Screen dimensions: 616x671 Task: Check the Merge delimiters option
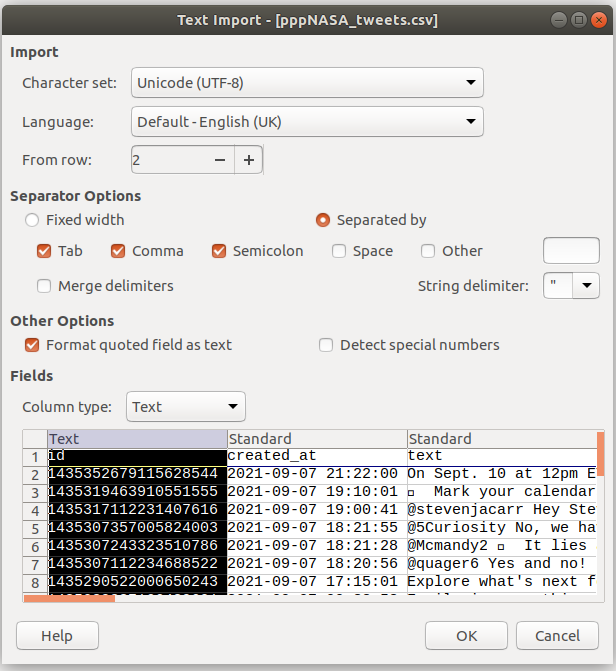click(44, 286)
